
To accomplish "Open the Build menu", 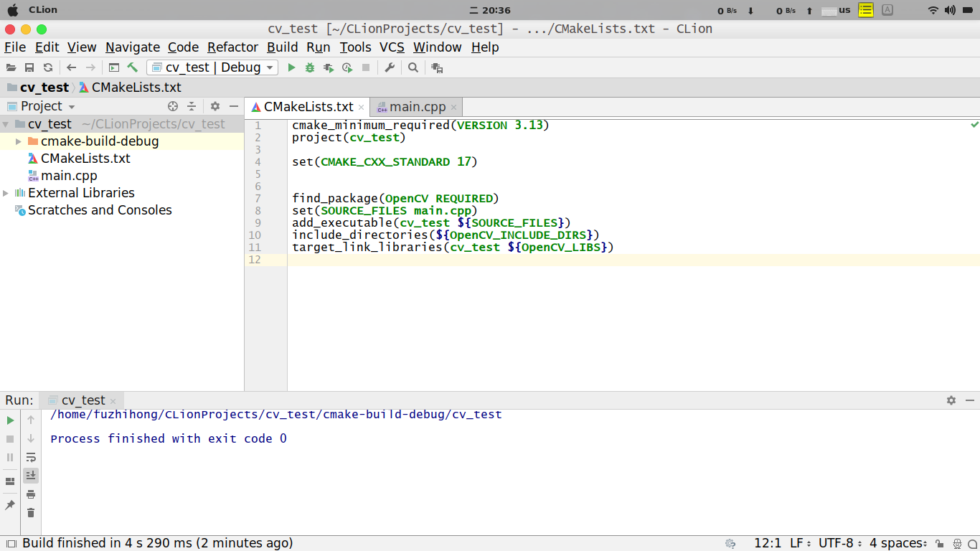I will coord(282,47).
